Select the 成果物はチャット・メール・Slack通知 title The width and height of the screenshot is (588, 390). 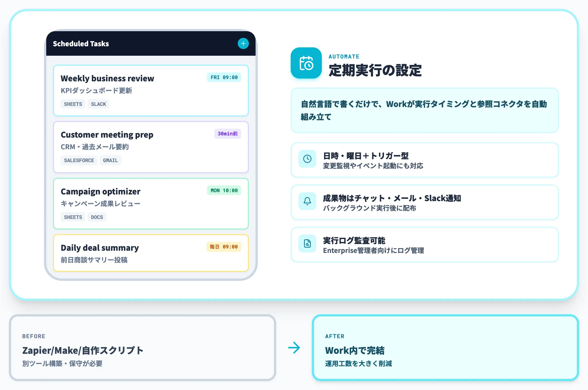tap(392, 198)
